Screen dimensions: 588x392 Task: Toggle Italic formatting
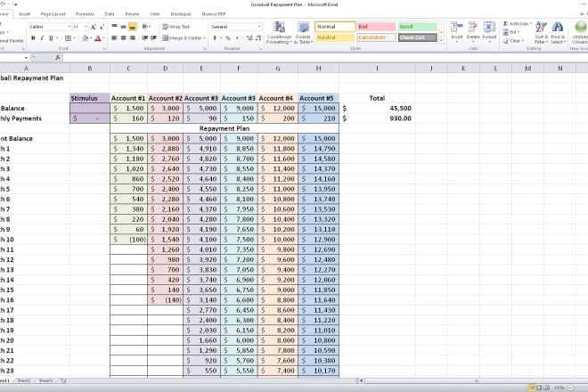click(42, 38)
